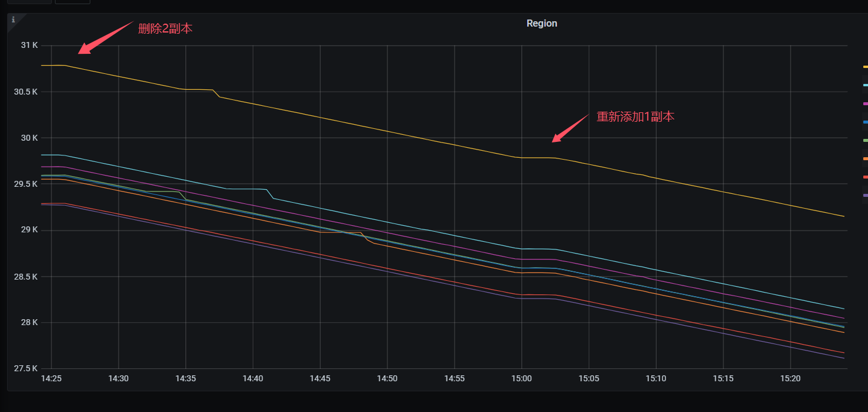The width and height of the screenshot is (868, 412).
Task: Click the 28.5 K y-axis label
Action: click(x=27, y=277)
